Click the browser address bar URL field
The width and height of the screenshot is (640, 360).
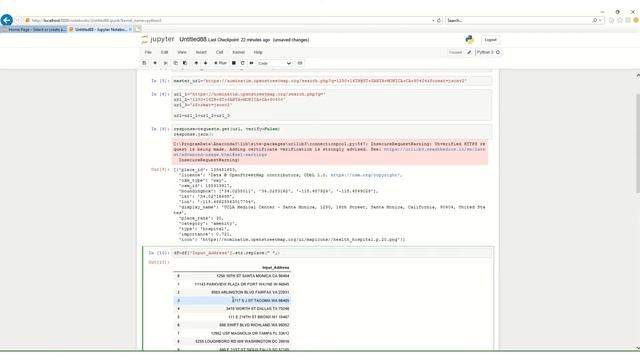point(229,20)
